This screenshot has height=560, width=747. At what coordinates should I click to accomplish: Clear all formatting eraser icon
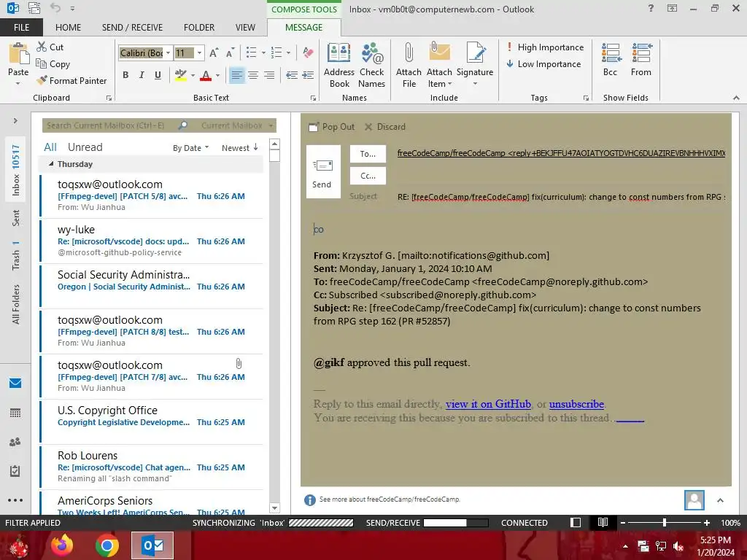pyautogui.click(x=309, y=52)
